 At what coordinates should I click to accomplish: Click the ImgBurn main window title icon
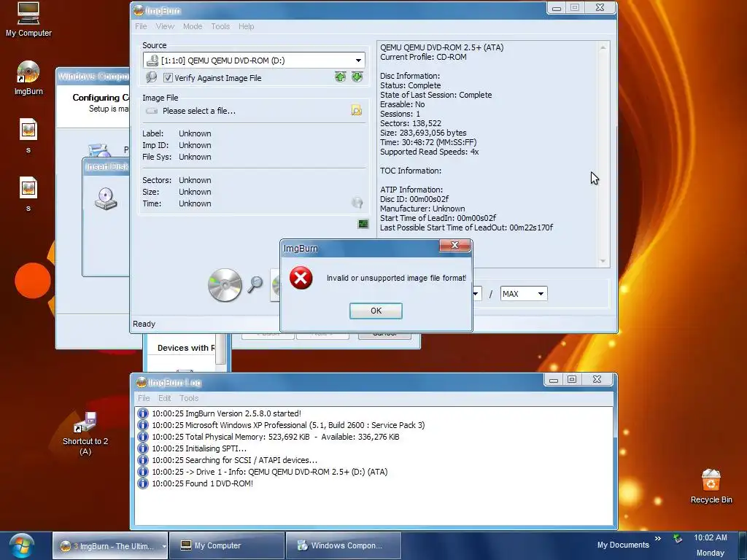tap(138, 10)
